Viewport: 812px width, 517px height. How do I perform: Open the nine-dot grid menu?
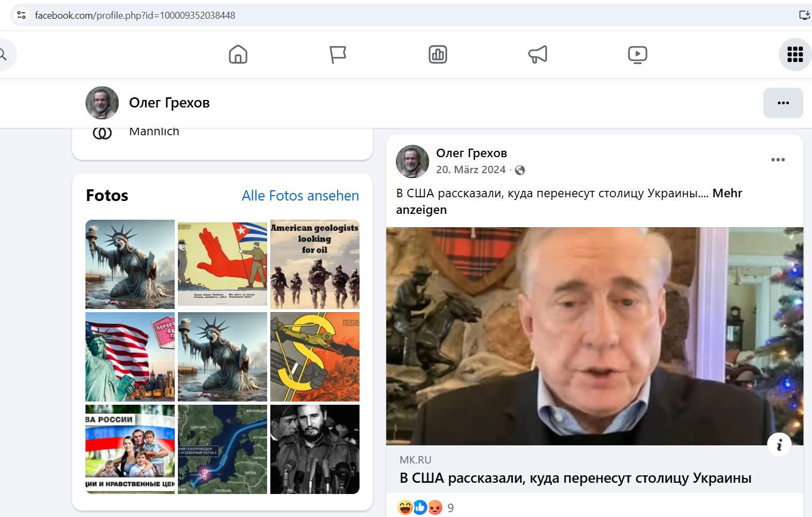795,55
